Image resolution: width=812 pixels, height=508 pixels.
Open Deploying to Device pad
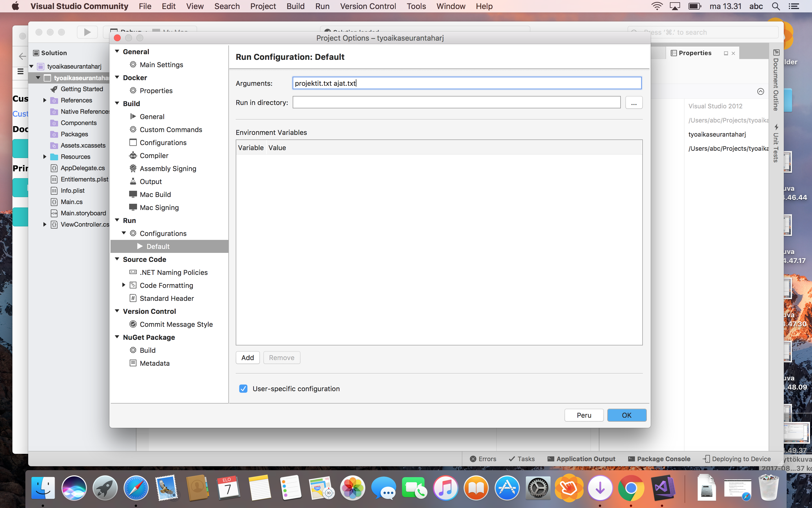click(736, 459)
